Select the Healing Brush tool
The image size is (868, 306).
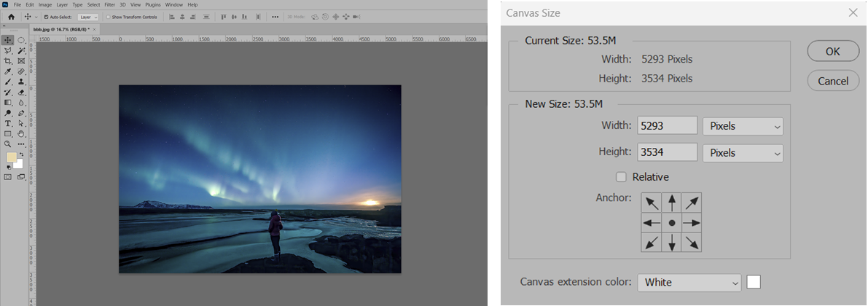coord(21,71)
